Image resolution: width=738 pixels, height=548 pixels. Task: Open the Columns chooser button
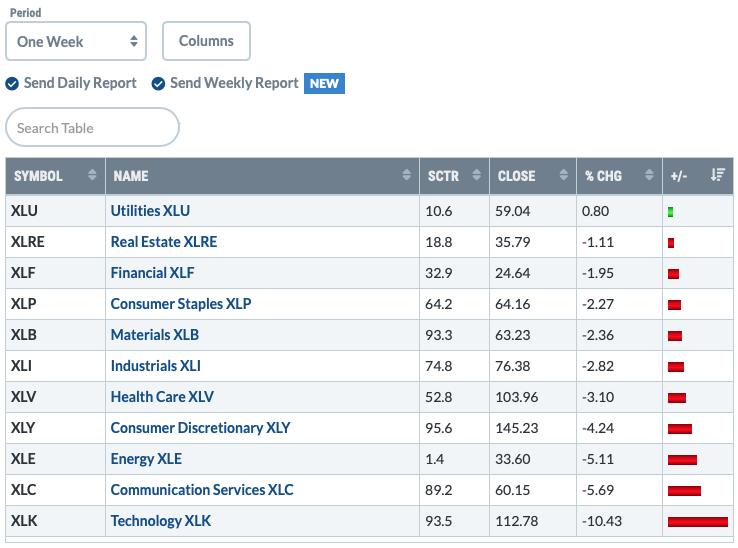click(x=206, y=41)
